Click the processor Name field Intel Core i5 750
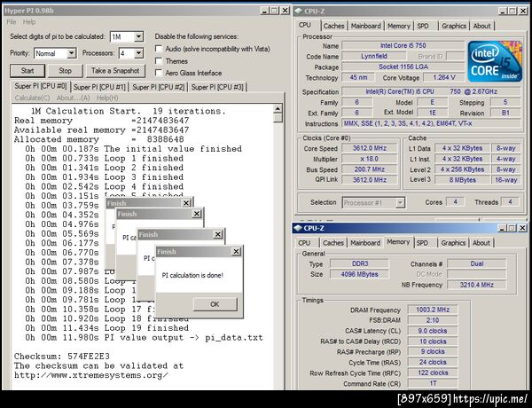Viewport: 532px width, 408px height. click(x=403, y=45)
